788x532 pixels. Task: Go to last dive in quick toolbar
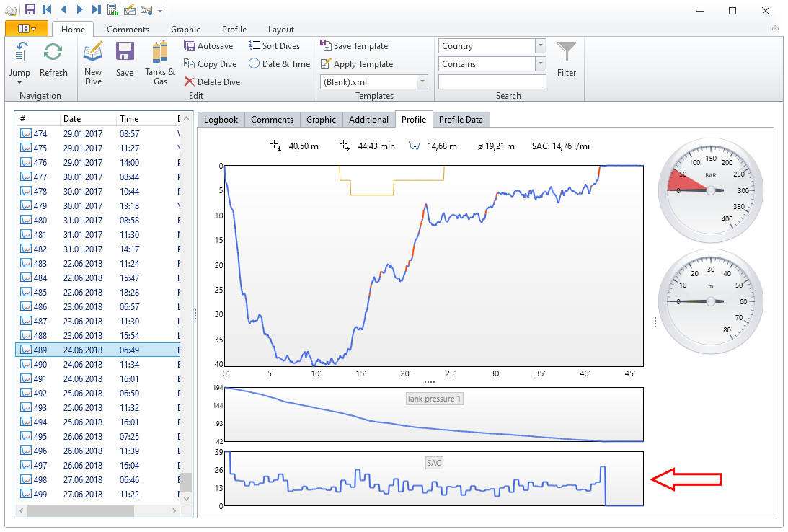pos(97,9)
